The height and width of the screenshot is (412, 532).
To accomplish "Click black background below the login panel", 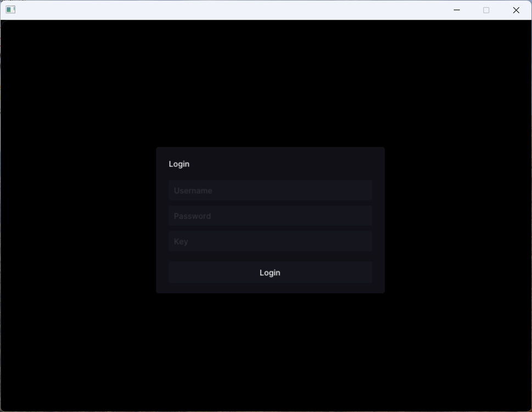I will pyautogui.click(x=270, y=352).
